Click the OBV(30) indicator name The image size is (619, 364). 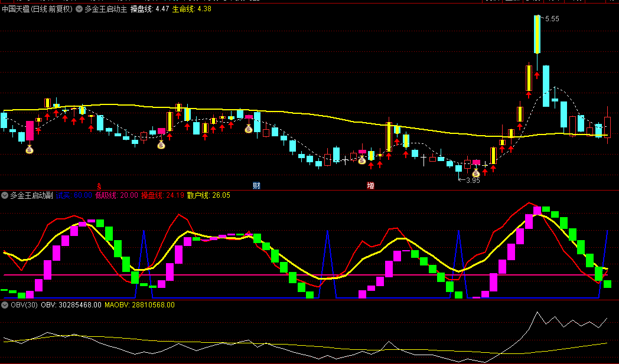(x=24, y=305)
